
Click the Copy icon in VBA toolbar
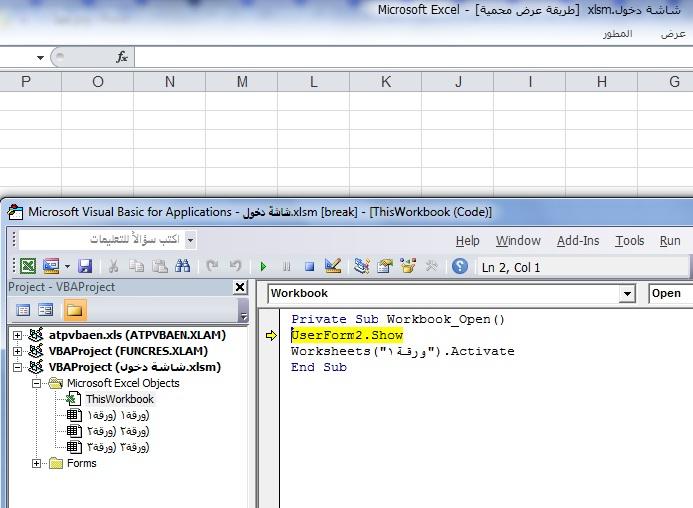coord(136,266)
